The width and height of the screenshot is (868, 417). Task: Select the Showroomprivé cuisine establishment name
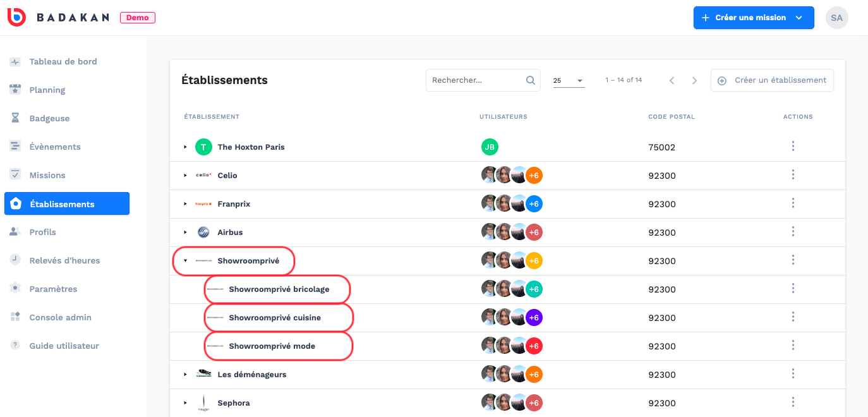[275, 318]
